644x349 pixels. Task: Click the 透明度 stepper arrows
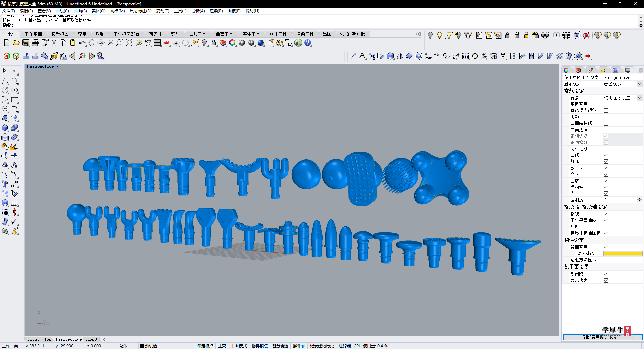(x=639, y=200)
